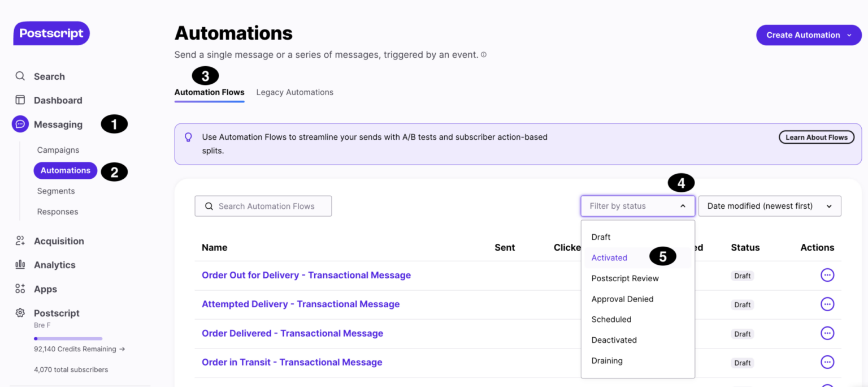The height and width of the screenshot is (387, 868).
Task: Select the Search icon in the sidebar
Action: [20, 76]
